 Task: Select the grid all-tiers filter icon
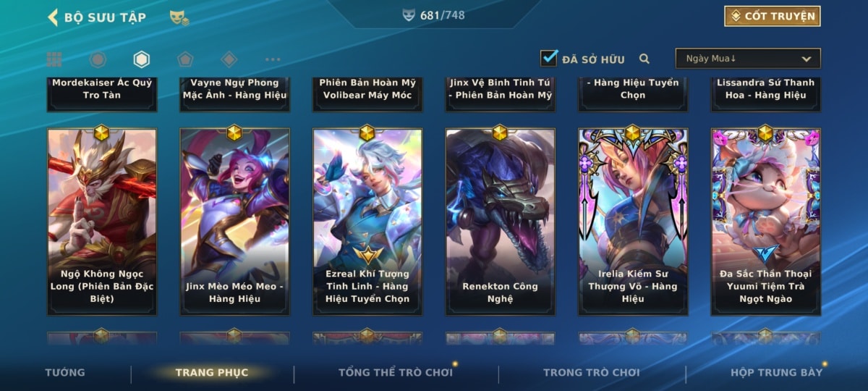(x=54, y=59)
